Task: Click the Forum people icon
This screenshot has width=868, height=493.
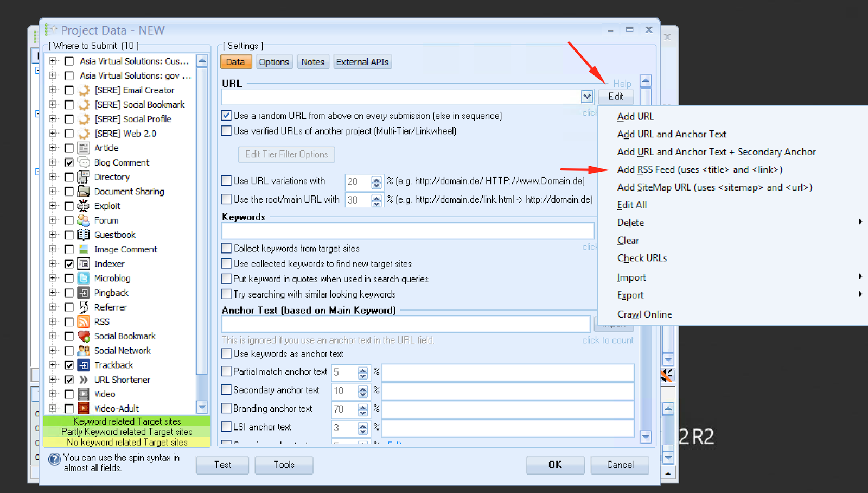Action: pos(84,220)
